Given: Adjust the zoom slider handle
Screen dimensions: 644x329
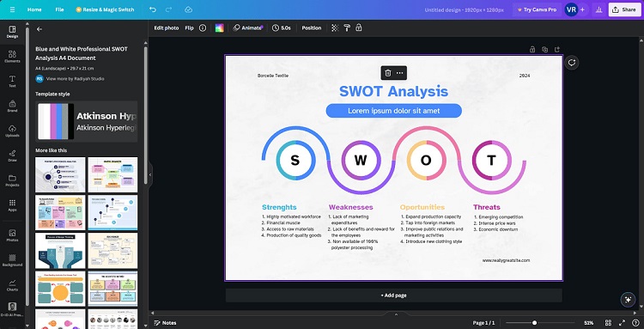Looking at the screenshot, I should pos(534,323).
